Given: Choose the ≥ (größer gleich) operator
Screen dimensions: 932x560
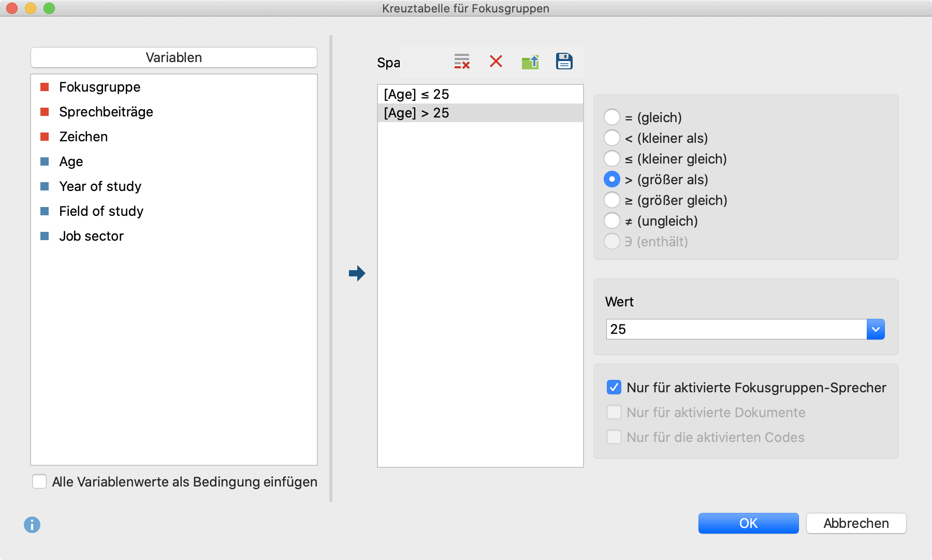Looking at the screenshot, I should 612,200.
